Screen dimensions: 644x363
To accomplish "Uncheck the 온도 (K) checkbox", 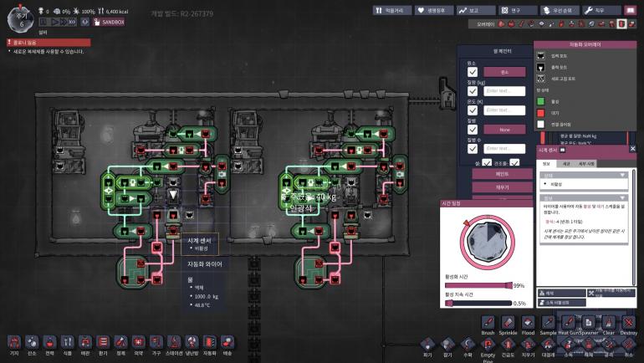I will click(x=473, y=110).
